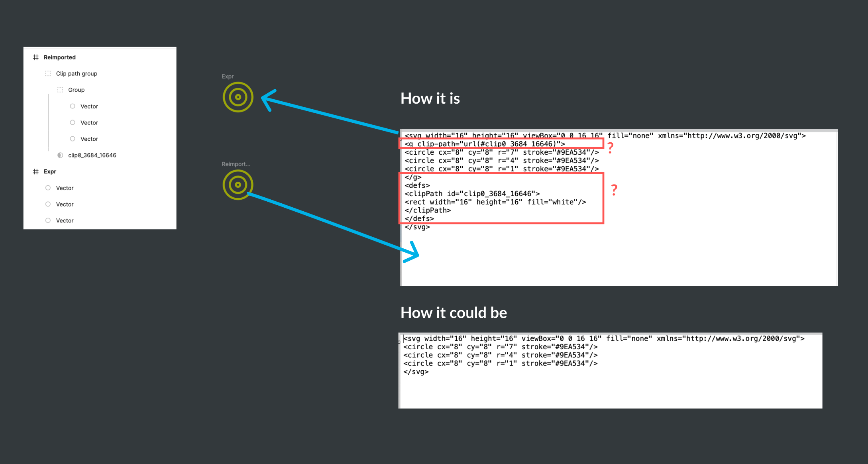The height and width of the screenshot is (464, 868).
Task: Click the Group layer icon
Action: (x=61, y=90)
